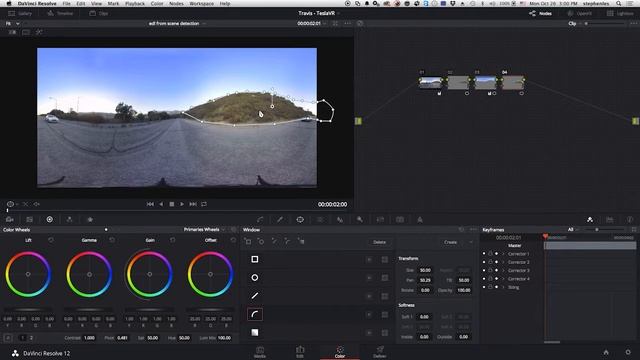
Task: Adjust the Gain master wheel slider
Action: (x=149, y=310)
